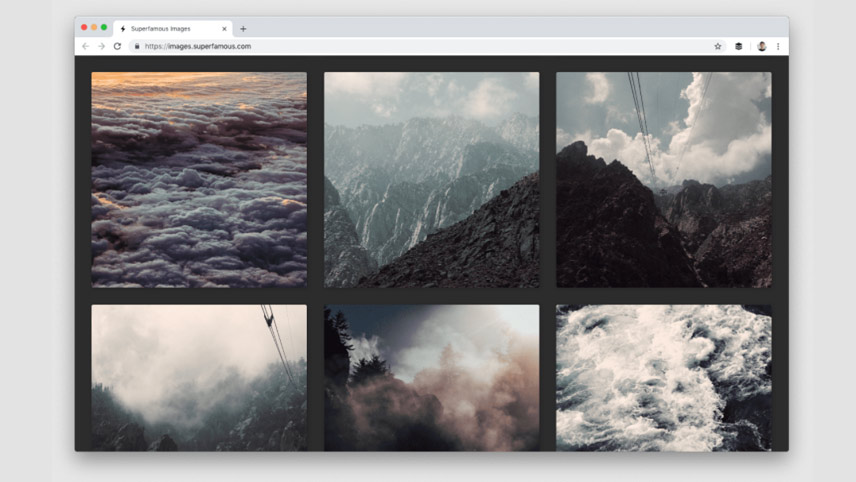Click the yellow minimize window button
The width and height of the screenshot is (856, 482).
tap(94, 27)
